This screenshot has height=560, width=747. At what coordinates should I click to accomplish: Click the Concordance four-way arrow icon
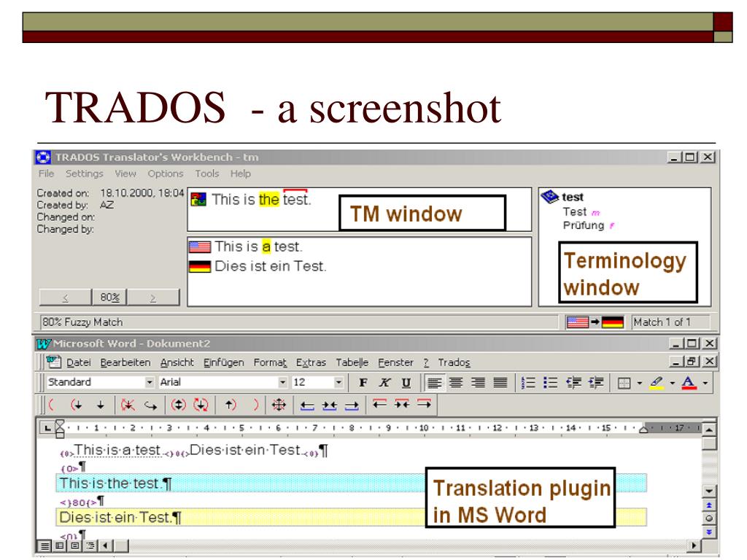tap(279, 405)
